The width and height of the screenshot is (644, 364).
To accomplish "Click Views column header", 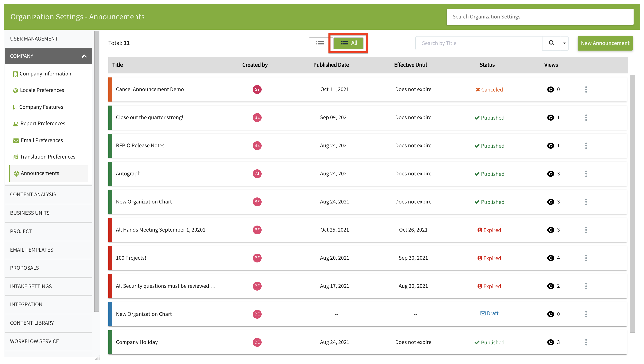I will click(x=551, y=65).
